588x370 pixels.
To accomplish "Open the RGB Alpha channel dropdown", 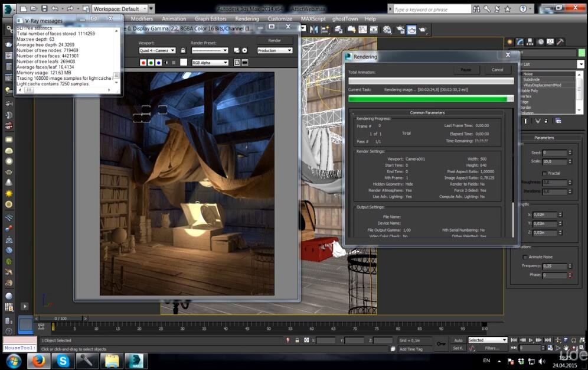I will (210, 63).
